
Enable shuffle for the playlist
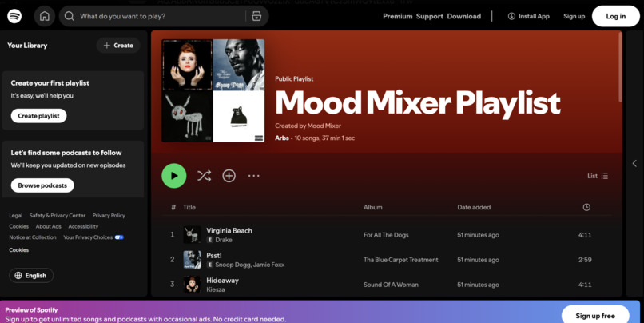(204, 176)
